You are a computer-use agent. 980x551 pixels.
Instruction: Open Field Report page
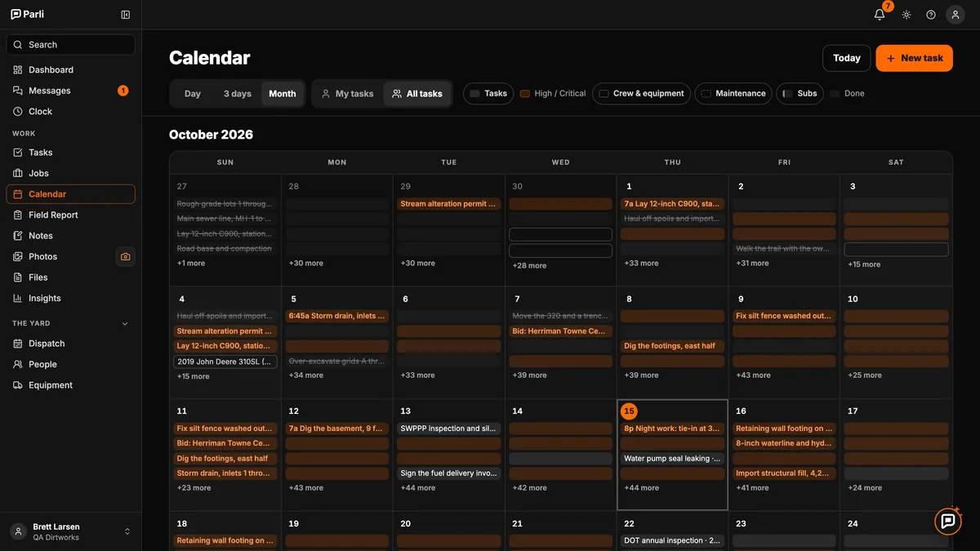coord(71,215)
